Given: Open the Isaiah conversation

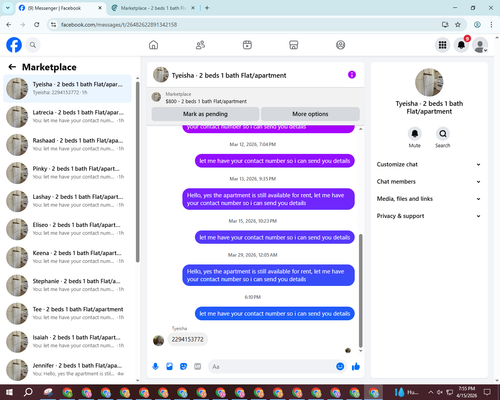Looking at the screenshot, I should [68, 342].
